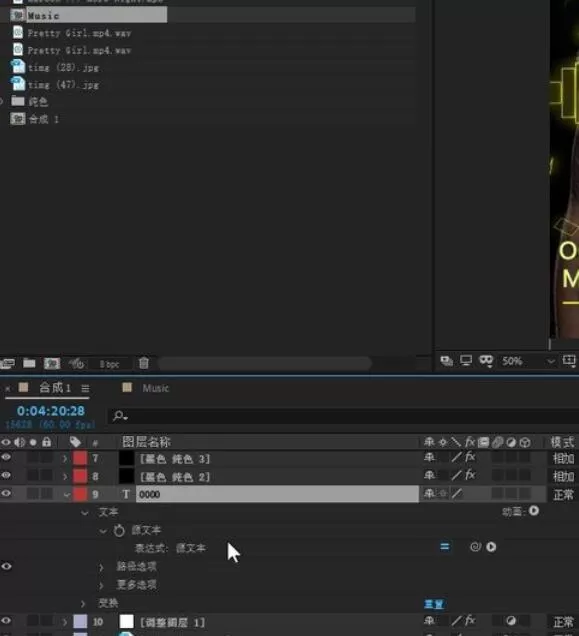
Task: Click the blue reset link beside transform
Action: [x=433, y=604]
